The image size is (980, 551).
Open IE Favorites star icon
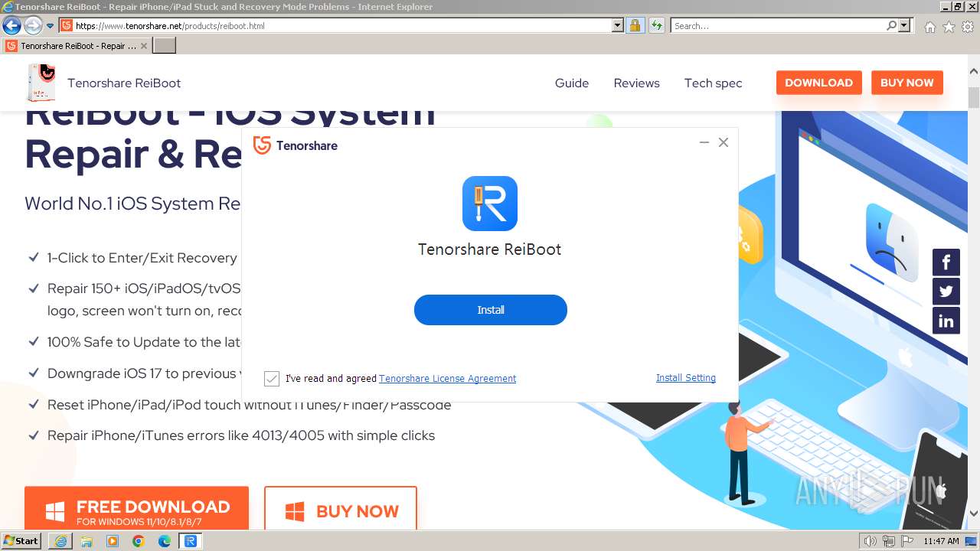[949, 27]
